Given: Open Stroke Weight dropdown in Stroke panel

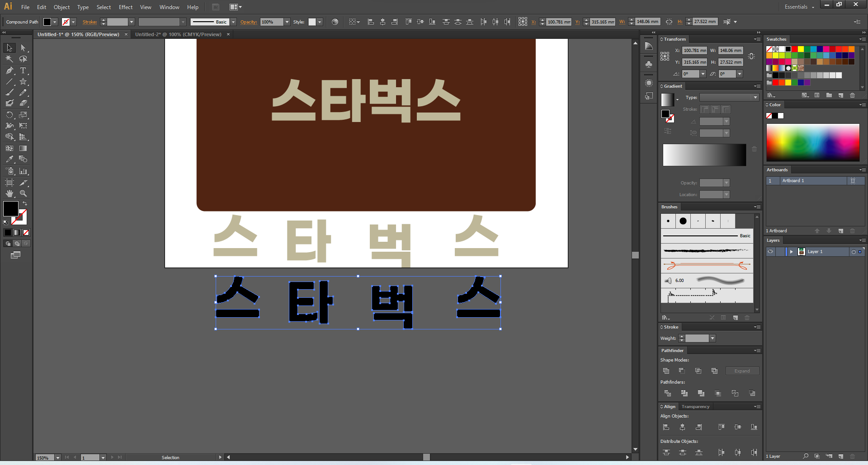Looking at the screenshot, I should (712, 338).
